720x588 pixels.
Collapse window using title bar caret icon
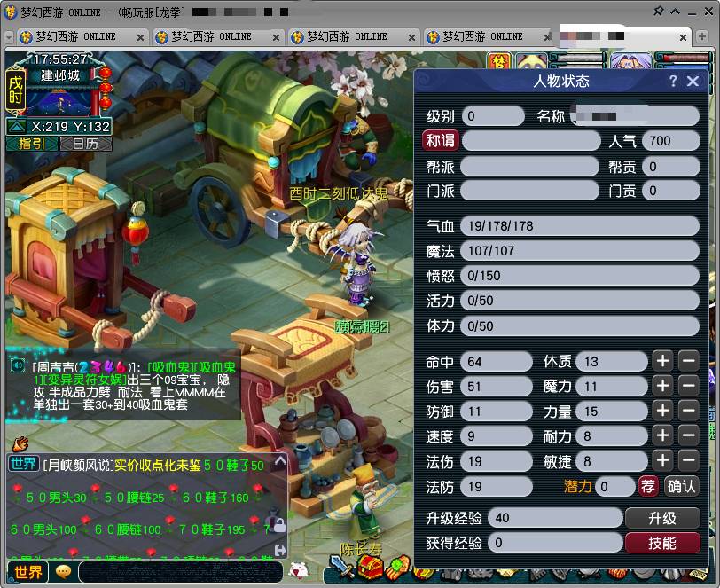coord(675,12)
